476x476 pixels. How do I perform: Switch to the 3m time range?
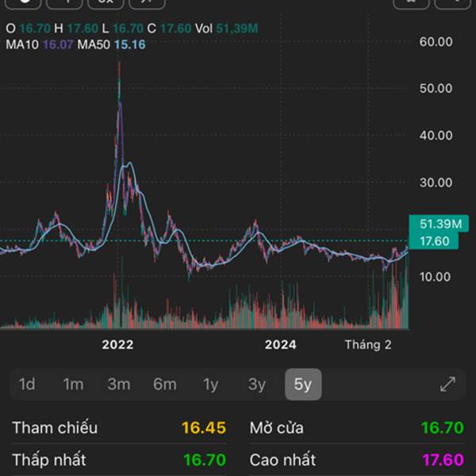[x=119, y=384]
